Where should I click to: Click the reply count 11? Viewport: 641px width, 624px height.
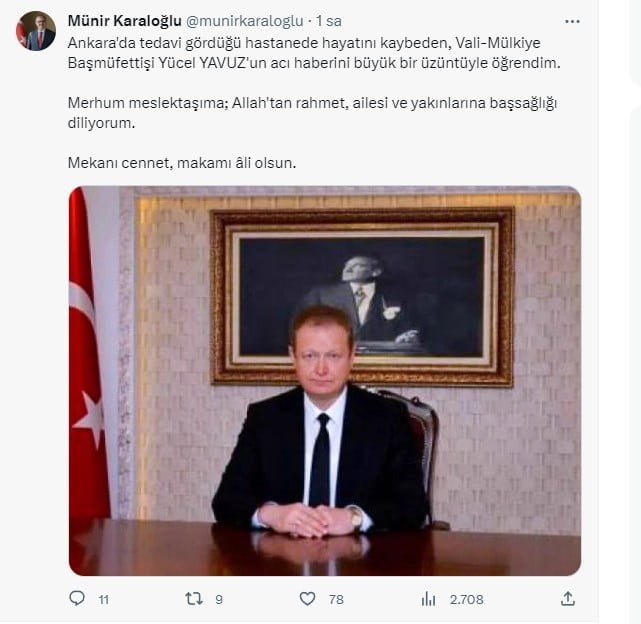104,600
